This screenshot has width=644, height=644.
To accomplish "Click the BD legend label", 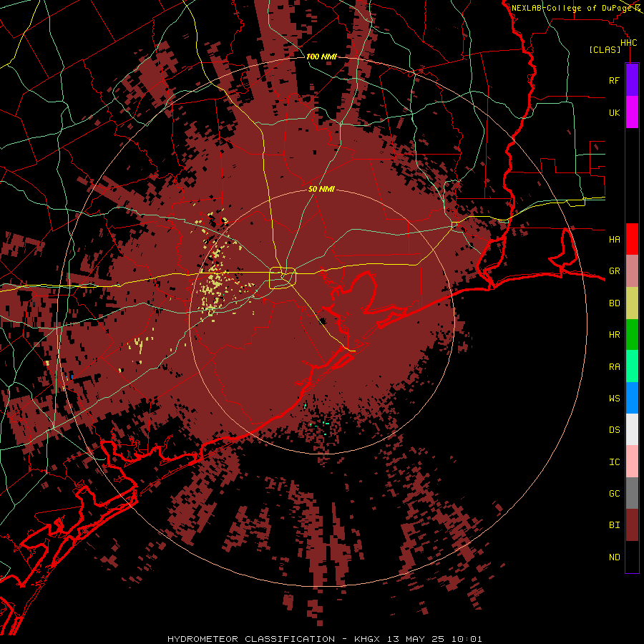I will [614, 303].
